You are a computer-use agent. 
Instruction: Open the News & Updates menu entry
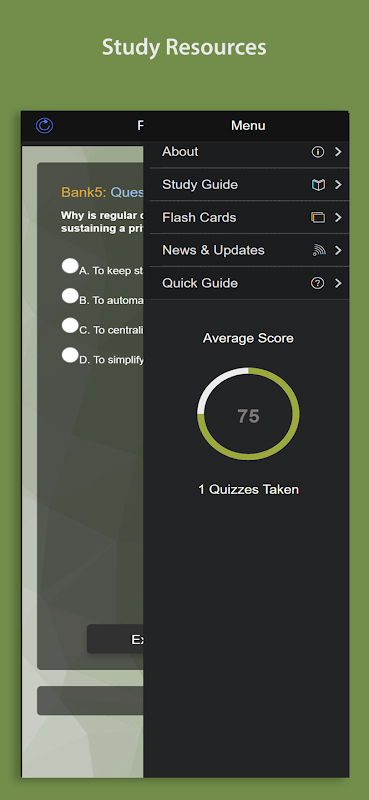250,250
